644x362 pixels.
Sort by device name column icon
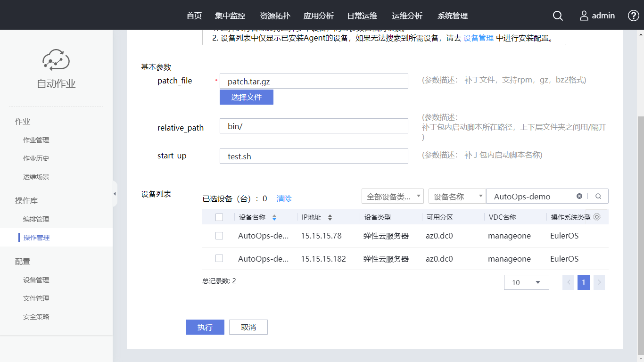[274, 218]
